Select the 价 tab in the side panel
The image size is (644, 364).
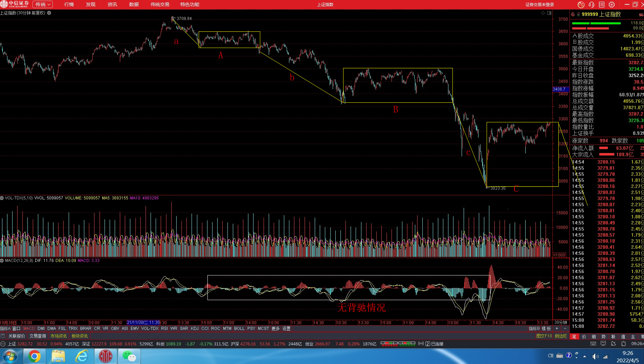584,337
